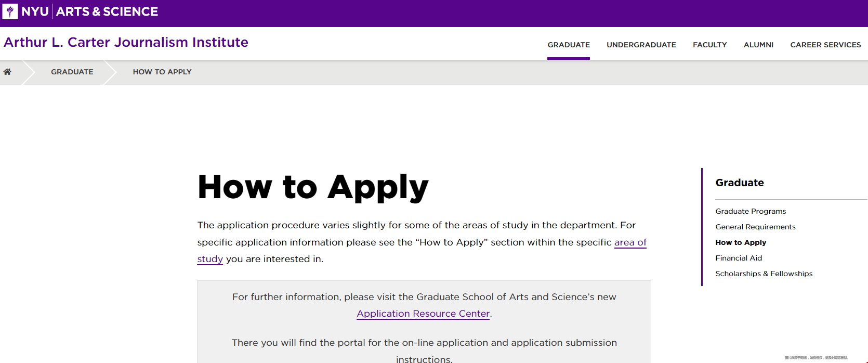Go to Arthur L. Carter Journalism Institute homepage

(x=126, y=42)
